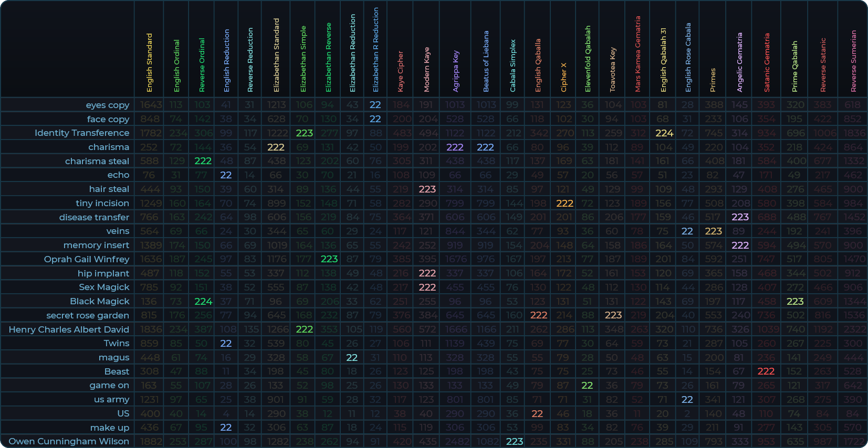Viewport: 868px width, 448px height.
Task: Select highlighted 223 in Owen Cunningham Wilson row
Action: (514, 441)
